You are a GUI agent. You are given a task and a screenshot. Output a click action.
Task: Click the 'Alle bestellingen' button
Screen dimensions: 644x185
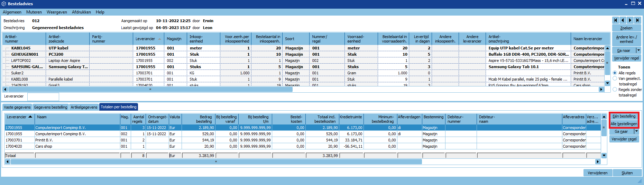pyautogui.click(x=624, y=124)
